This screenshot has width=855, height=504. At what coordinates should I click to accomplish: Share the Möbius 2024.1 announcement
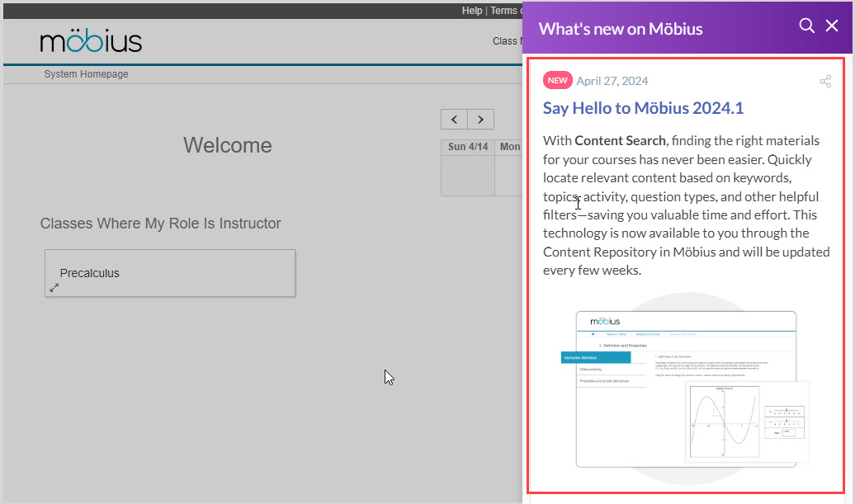(825, 81)
